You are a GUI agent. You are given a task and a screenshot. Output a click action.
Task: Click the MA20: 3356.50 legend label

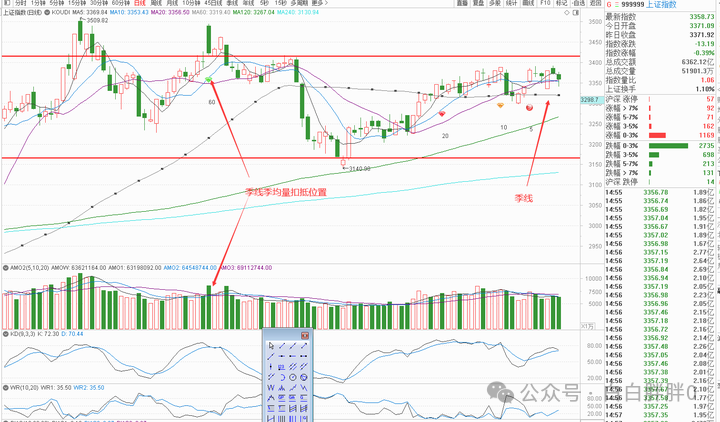(x=170, y=12)
